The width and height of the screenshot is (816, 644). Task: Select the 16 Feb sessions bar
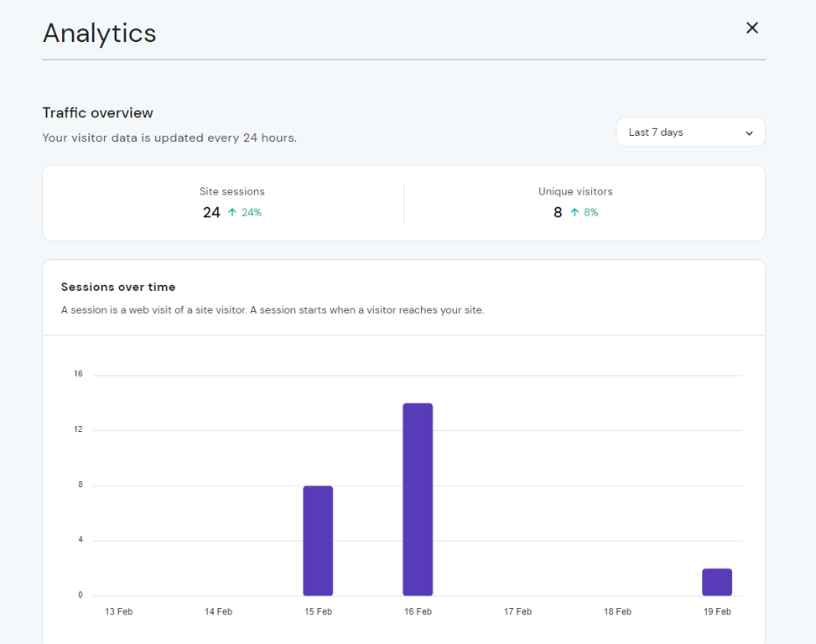(418, 499)
